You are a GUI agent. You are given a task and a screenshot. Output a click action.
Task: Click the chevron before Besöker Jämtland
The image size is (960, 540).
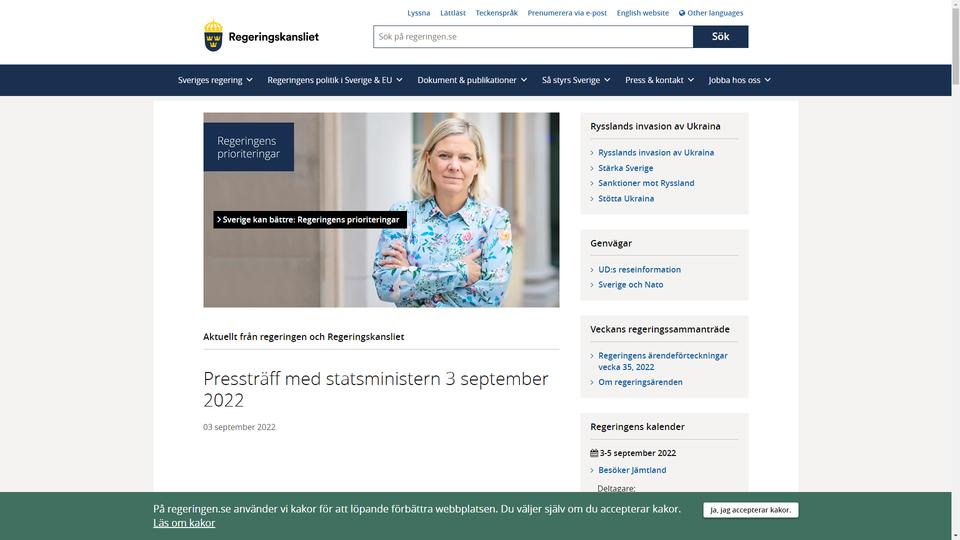[x=592, y=471]
